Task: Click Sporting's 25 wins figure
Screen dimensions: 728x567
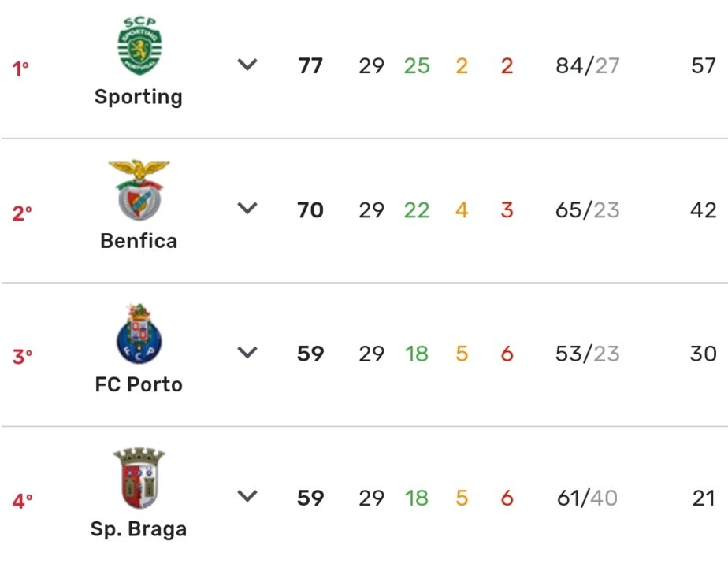Action: pyautogui.click(x=417, y=66)
